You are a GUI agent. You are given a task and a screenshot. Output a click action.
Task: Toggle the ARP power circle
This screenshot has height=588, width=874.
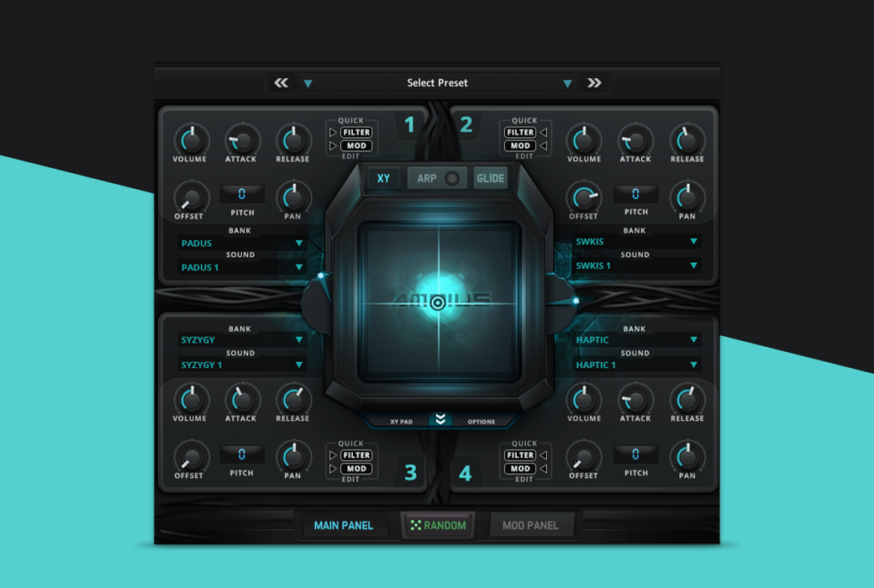pyautogui.click(x=452, y=178)
